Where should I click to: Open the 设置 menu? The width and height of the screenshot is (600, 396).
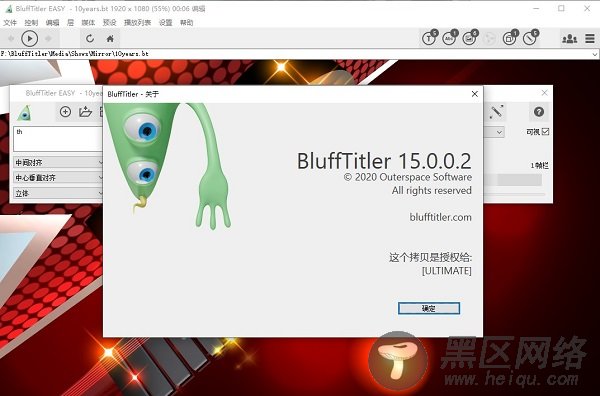click(x=165, y=23)
